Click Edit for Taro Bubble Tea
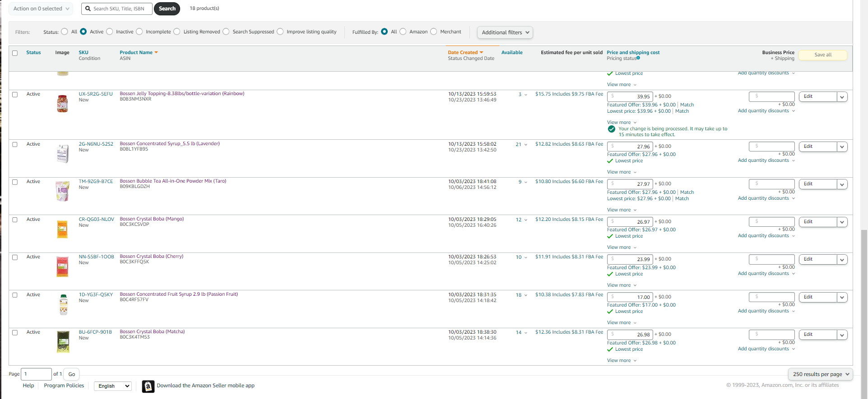Screen dimensions: 868x399 [818, 184]
